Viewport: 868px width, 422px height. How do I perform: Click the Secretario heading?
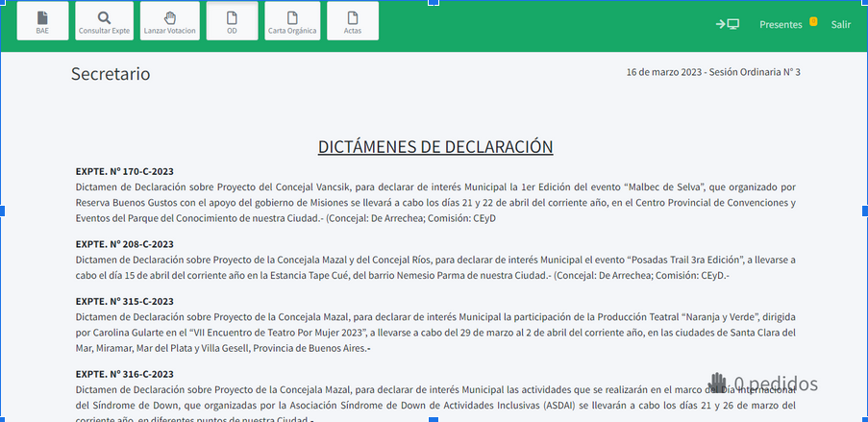pyautogui.click(x=111, y=74)
